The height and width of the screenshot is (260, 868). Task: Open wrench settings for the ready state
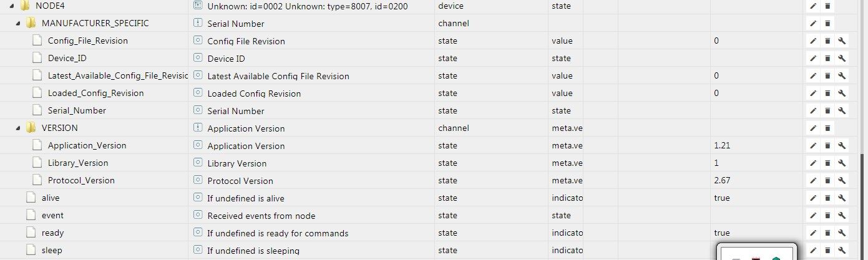[x=842, y=233]
